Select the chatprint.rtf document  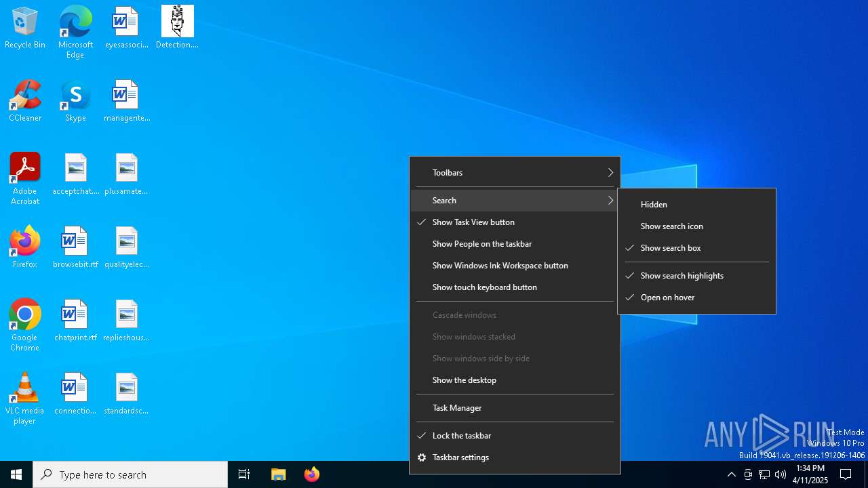(x=75, y=321)
